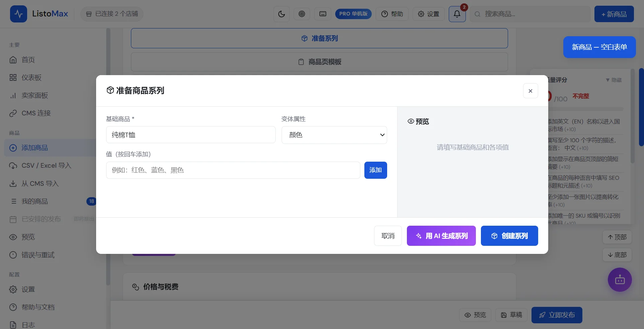Screen dimensions: 644x329
Task: Open 预览 in the sidebar
Action: coord(50,237)
